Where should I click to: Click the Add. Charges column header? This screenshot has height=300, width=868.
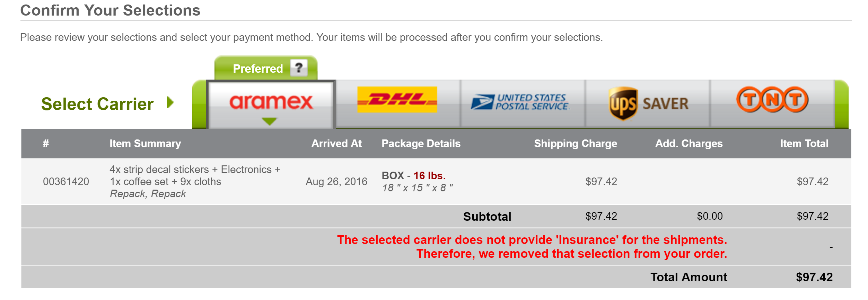pos(689,144)
